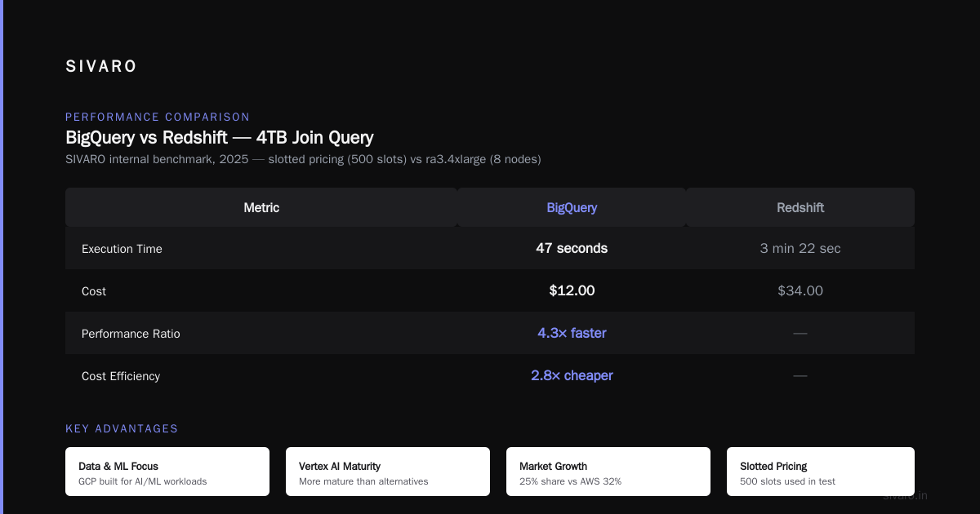
Task: Click '25% share vs AWS 32%' text
Action: pos(570,481)
